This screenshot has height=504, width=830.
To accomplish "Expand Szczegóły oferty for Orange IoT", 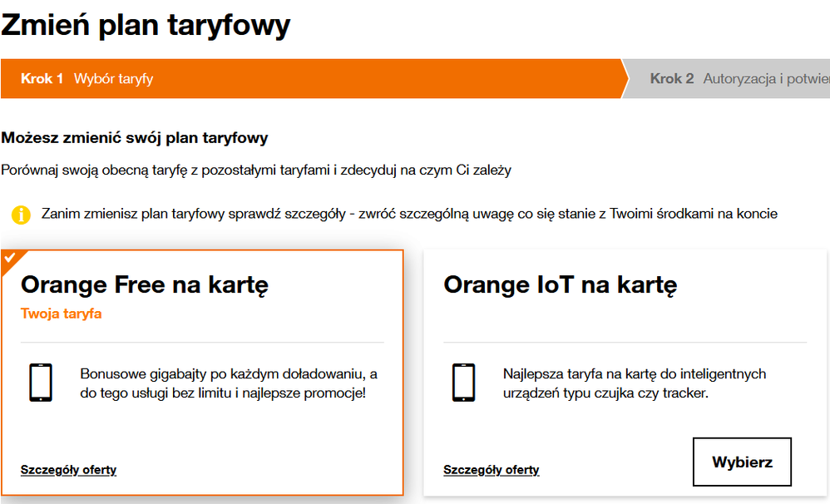I will click(x=491, y=469).
